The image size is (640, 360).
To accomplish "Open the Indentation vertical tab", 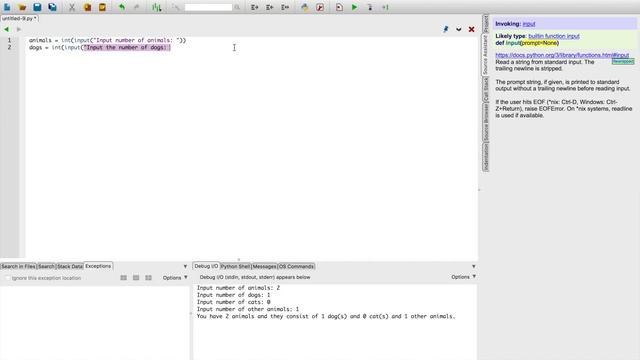I will (x=486, y=157).
